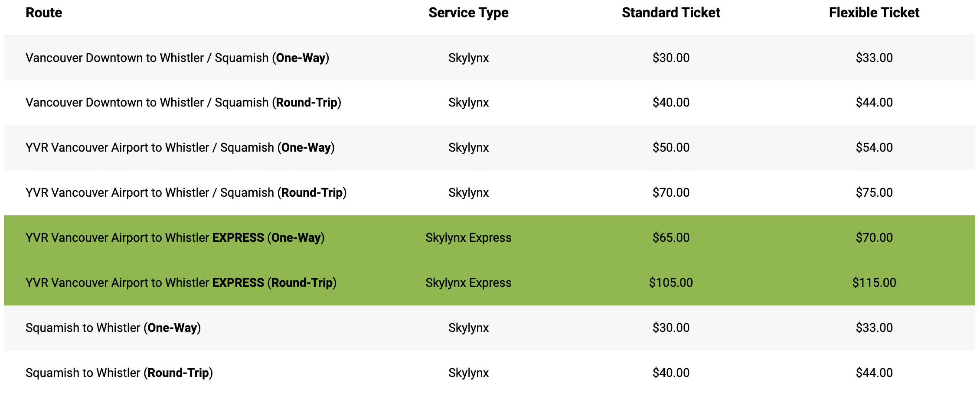
Task: Click the Service Type column header
Action: point(468,13)
